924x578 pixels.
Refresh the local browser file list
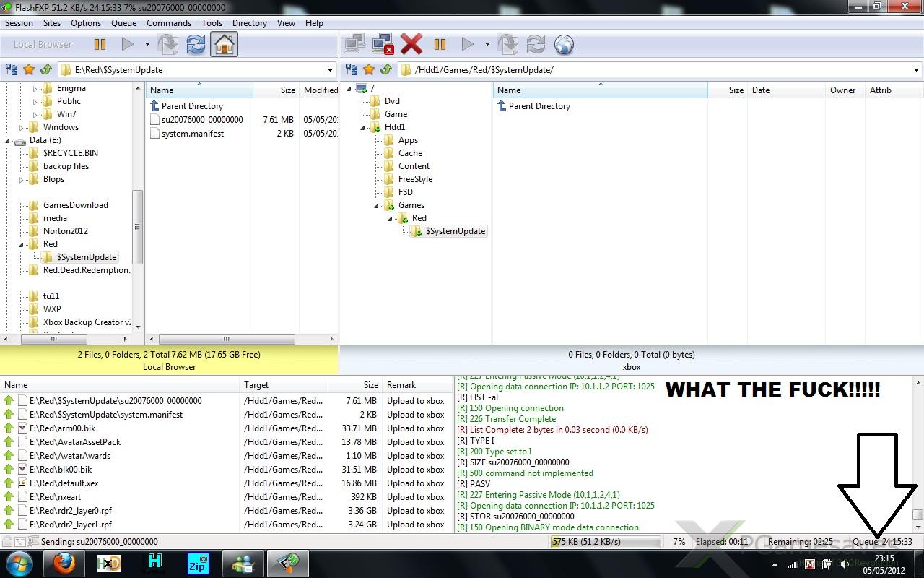(x=196, y=45)
